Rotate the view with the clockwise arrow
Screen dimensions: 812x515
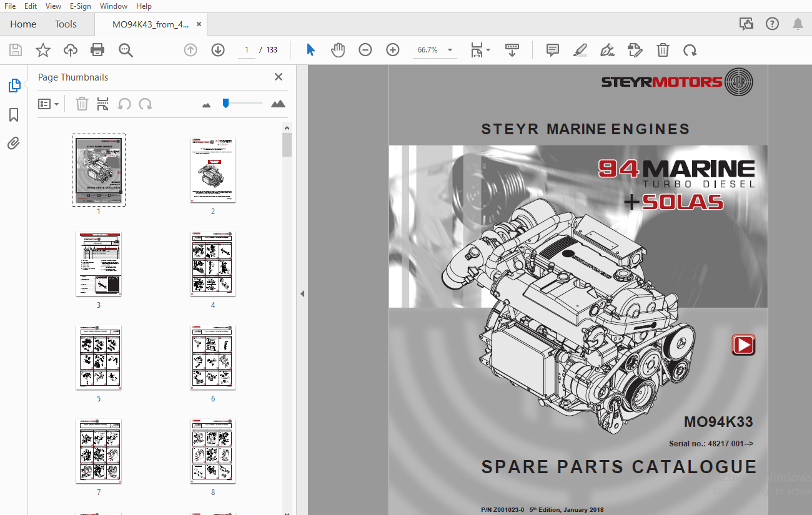coord(690,50)
